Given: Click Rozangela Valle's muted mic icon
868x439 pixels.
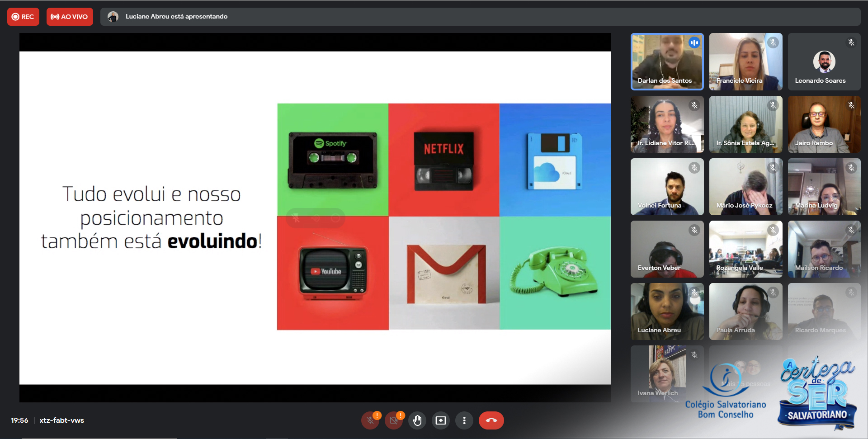Looking at the screenshot, I should point(773,230).
